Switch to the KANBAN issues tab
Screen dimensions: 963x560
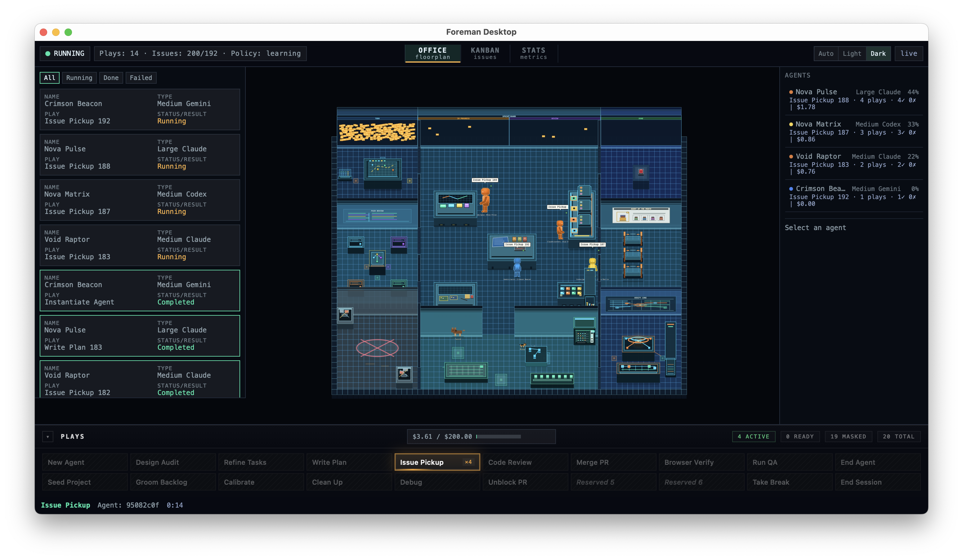[485, 53]
